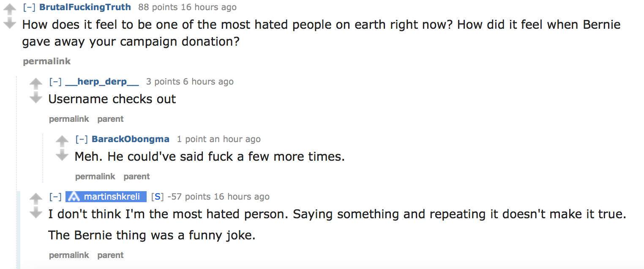Click the submitter [S] tag
644x269 pixels.
[x=157, y=197]
